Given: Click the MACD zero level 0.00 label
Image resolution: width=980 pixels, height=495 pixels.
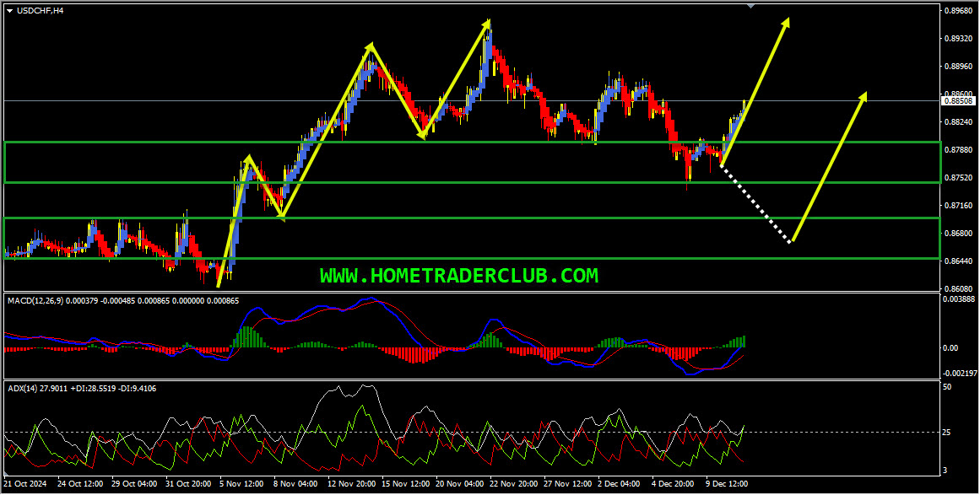Looking at the screenshot, I should tap(951, 348).
